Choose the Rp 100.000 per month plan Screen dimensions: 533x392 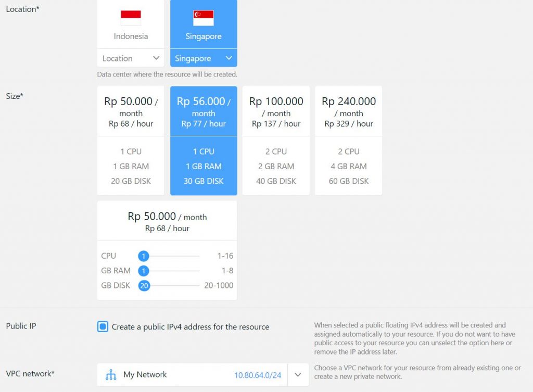[276, 110]
